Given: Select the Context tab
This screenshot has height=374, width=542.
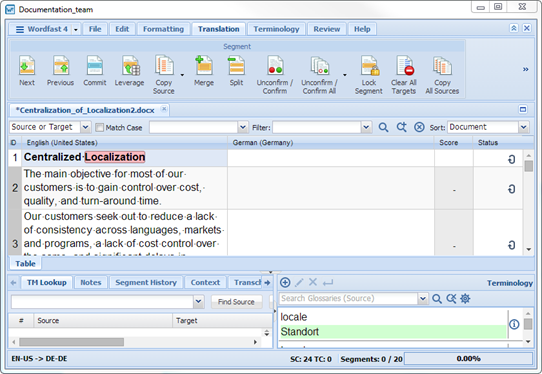Looking at the screenshot, I should (x=205, y=282).
